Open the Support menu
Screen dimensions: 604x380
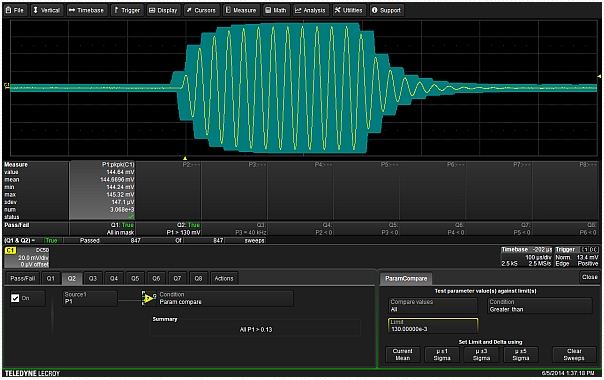pyautogui.click(x=386, y=10)
